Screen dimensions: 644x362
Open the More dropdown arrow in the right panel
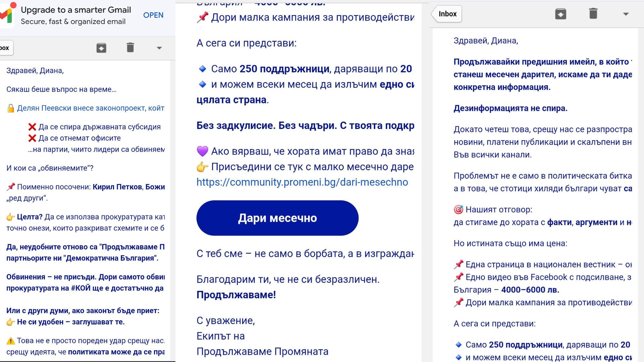[626, 14]
